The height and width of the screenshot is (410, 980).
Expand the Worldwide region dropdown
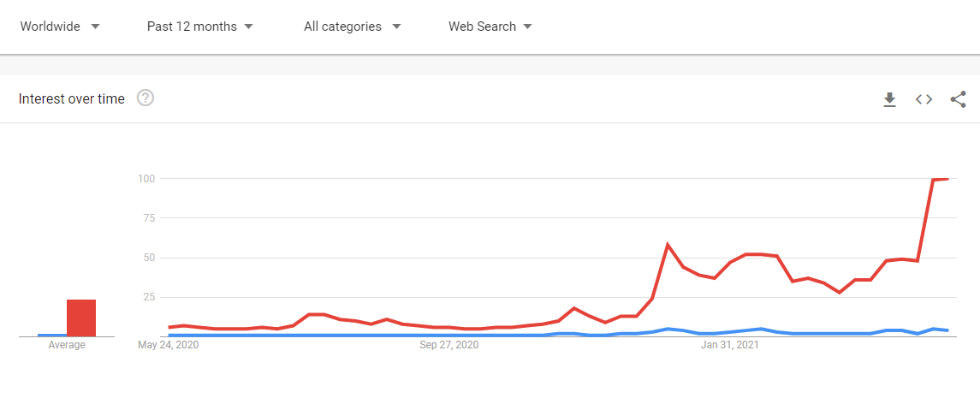pyautogui.click(x=60, y=27)
